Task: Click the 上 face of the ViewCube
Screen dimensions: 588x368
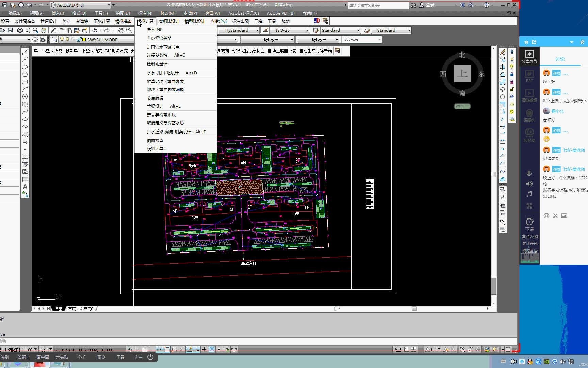Action: pos(462,74)
